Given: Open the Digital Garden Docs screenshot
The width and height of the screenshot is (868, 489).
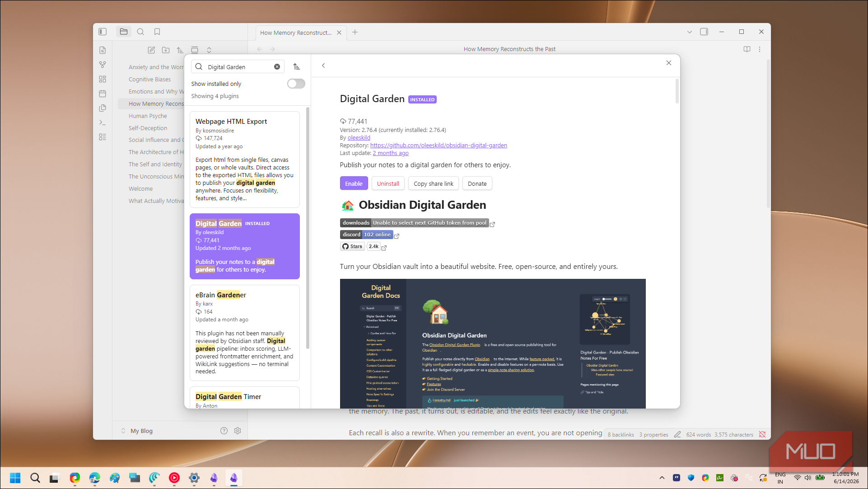Looking at the screenshot, I should [493, 343].
